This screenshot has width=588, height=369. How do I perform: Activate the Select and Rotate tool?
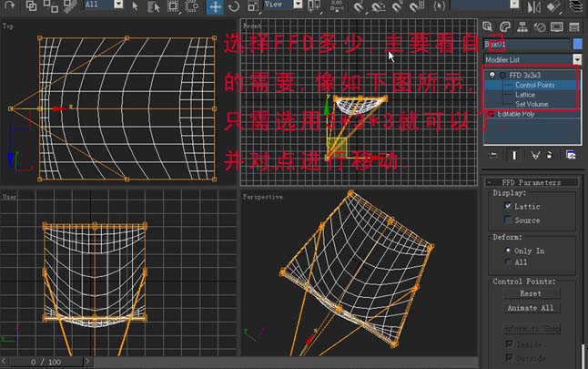[x=234, y=6]
